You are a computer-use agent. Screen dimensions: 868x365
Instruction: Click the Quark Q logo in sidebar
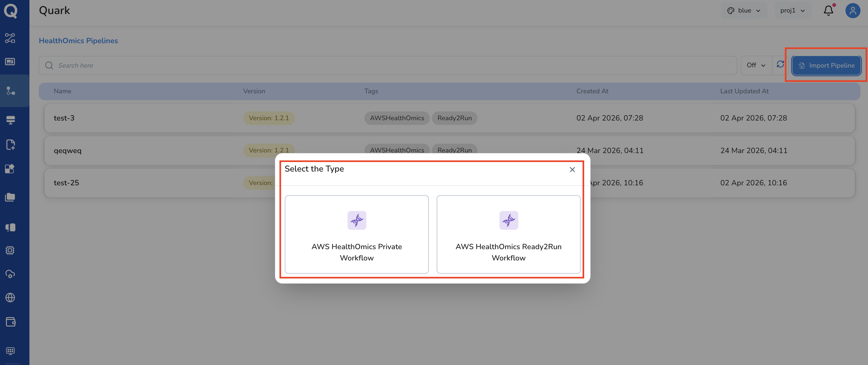[x=11, y=11]
